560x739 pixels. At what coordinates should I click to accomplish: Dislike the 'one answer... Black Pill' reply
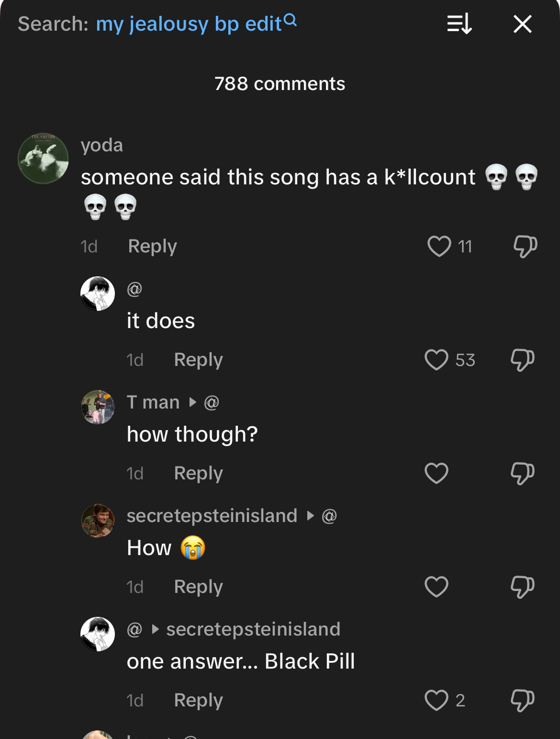pos(522,701)
